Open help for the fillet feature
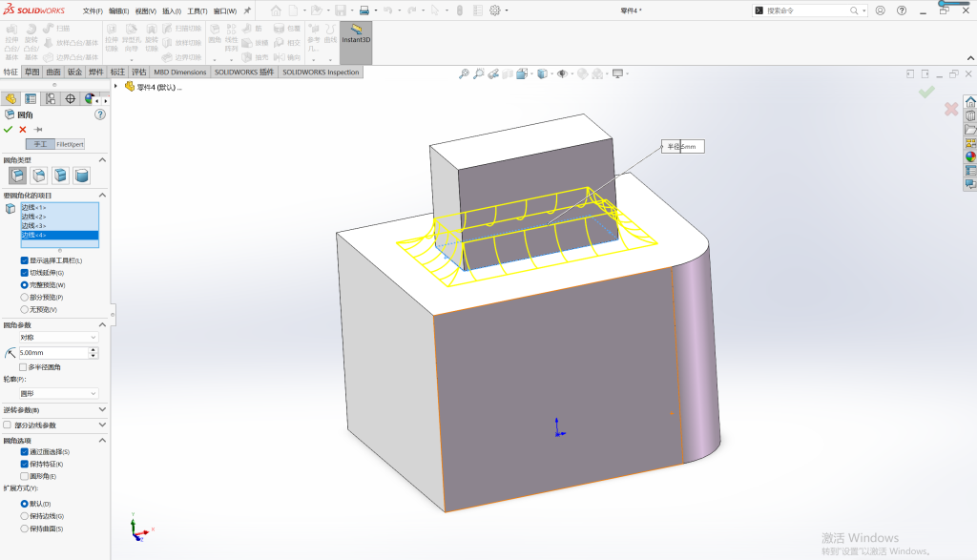Screen dimensions: 977x560 pyautogui.click(x=99, y=114)
